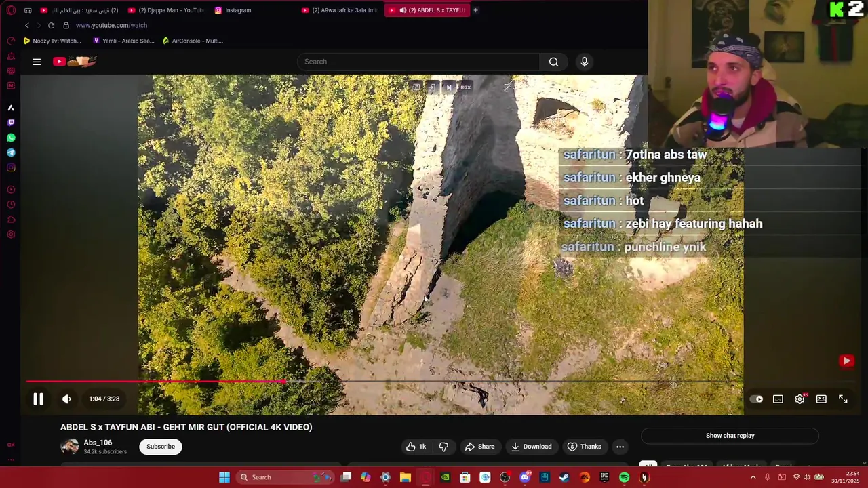Open Noozy Tv bookmark
The height and width of the screenshot is (488, 868).
[52, 41]
